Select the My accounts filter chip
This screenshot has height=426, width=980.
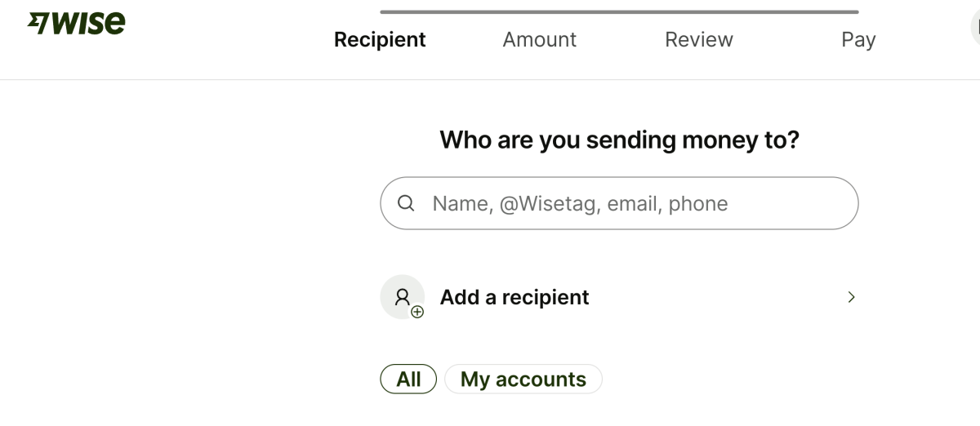(523, 379)
